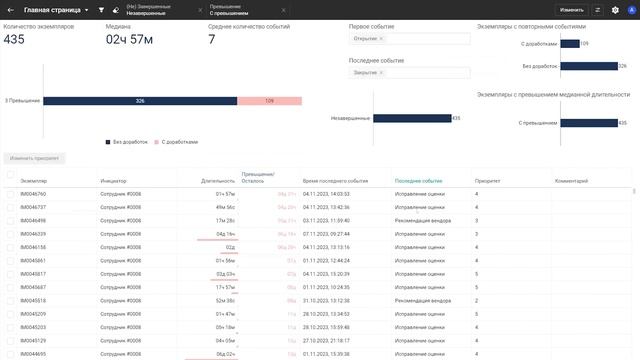640x360 pixels.
Task: Open instance IM0044695 in the table
Action: [x=33, y=354]
